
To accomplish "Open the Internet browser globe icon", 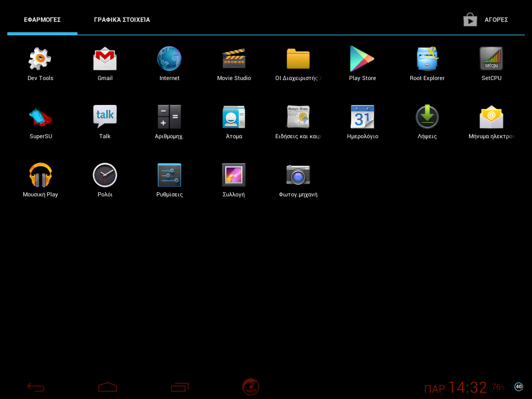I will (x=169, y=59).
